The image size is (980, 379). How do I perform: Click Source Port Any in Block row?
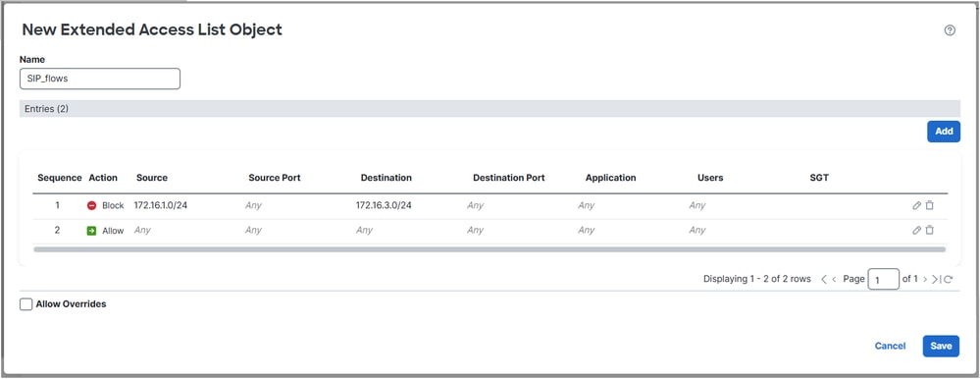point(253,205)
